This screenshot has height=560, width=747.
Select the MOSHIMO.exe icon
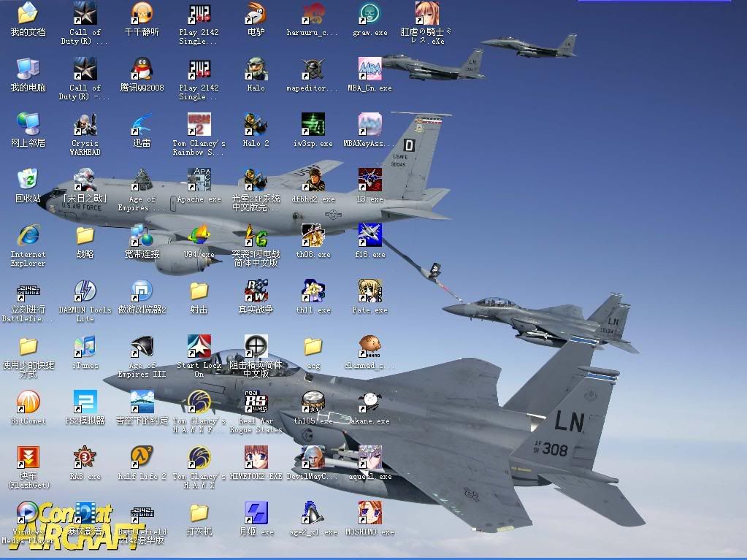[370, 513]
